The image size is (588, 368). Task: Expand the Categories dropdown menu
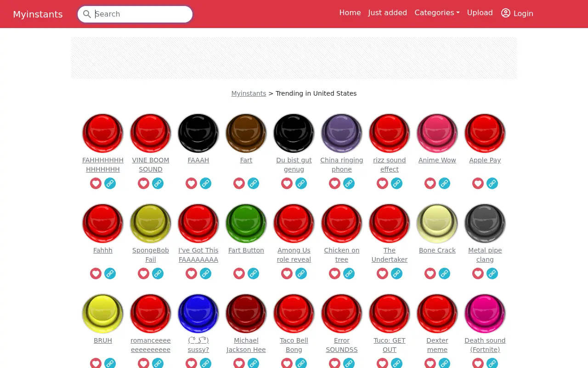[437, 13]
